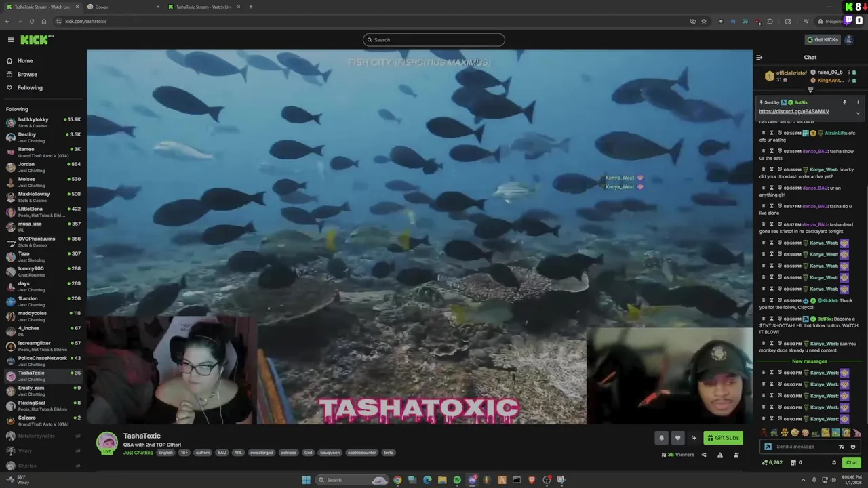Report the stream with warning triangle icon
Screen dimensions: 868x488
pyautogui.click(x=720, y=455)
